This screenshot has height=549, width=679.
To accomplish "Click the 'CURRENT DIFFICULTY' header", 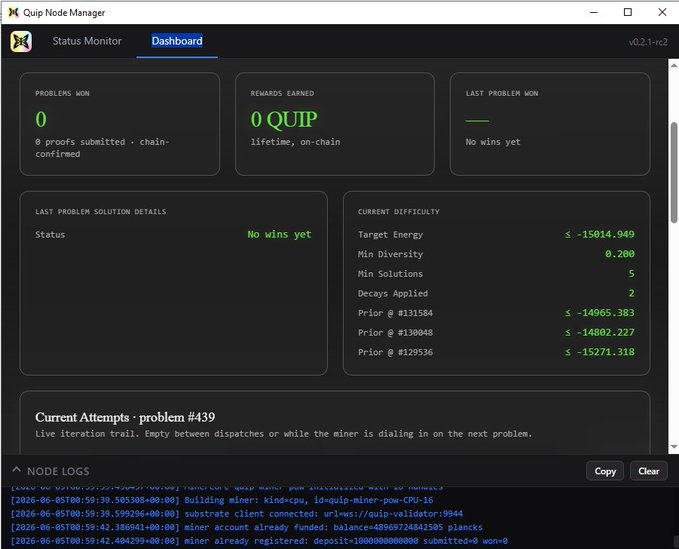I will click(398, 212).
